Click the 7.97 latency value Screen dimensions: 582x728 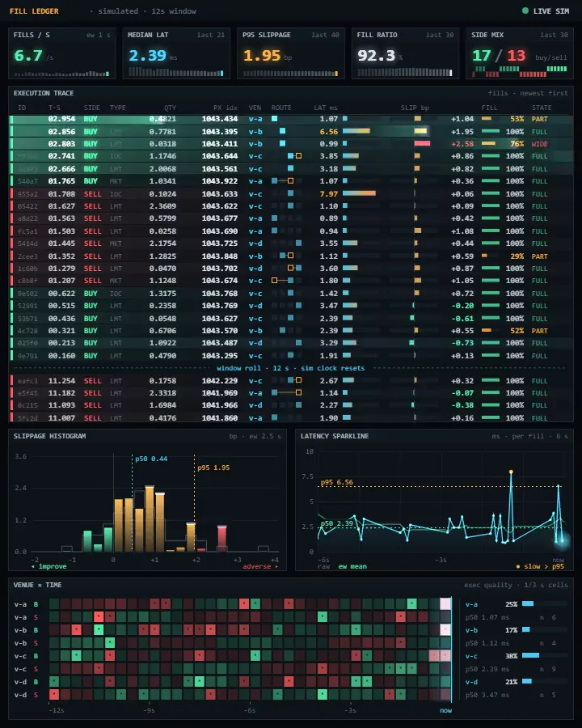click(329, 193)
